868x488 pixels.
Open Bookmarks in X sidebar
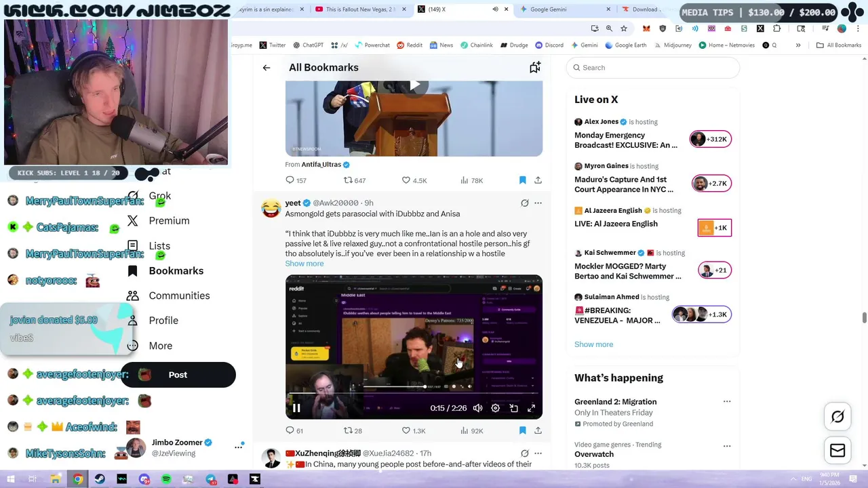pyautogui.click(x=166, y=270)
